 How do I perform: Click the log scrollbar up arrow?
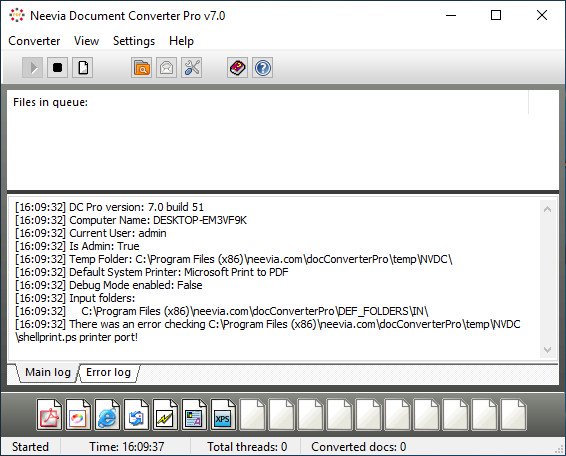(548, 209)
